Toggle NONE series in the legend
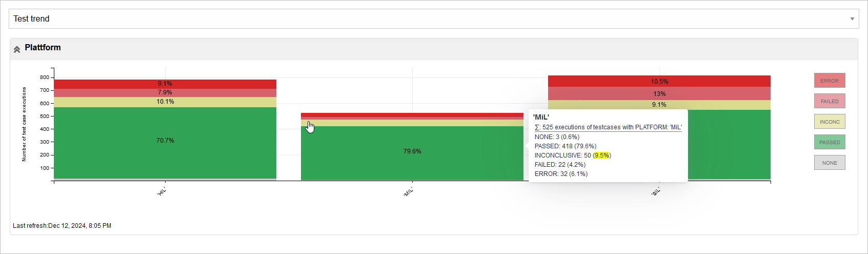The width and height of the screenshot is (868, 254). click(x=829, y=163)
